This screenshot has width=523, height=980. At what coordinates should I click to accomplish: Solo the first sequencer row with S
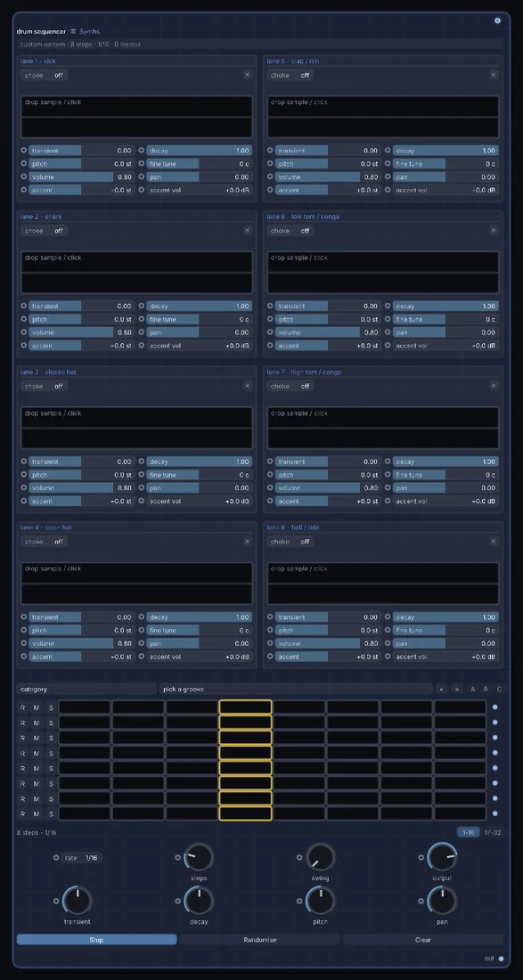pos(52,707)
